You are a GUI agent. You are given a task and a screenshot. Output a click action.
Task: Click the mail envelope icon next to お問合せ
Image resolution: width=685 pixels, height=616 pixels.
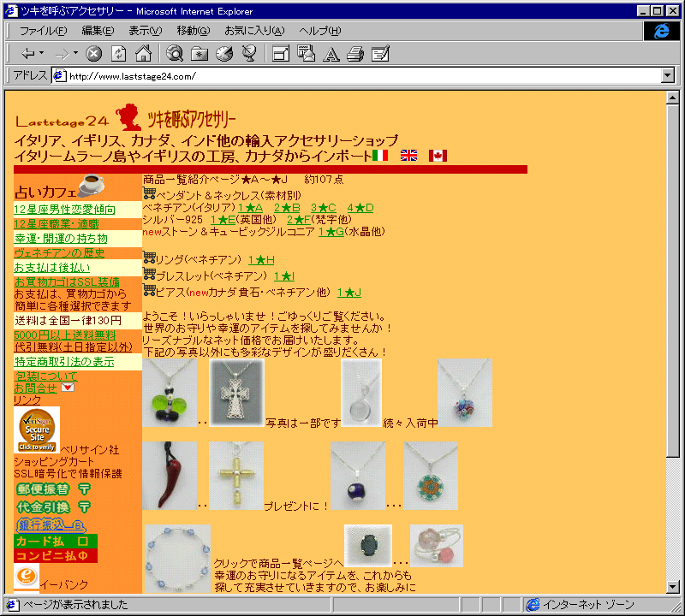tap(68, 388)
